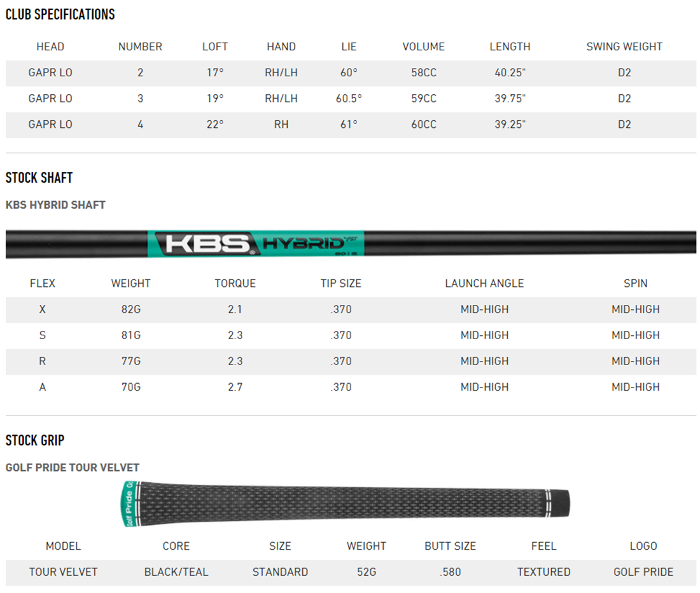
Task: Select the "X" flex cell
Action: tap(43, 310)
